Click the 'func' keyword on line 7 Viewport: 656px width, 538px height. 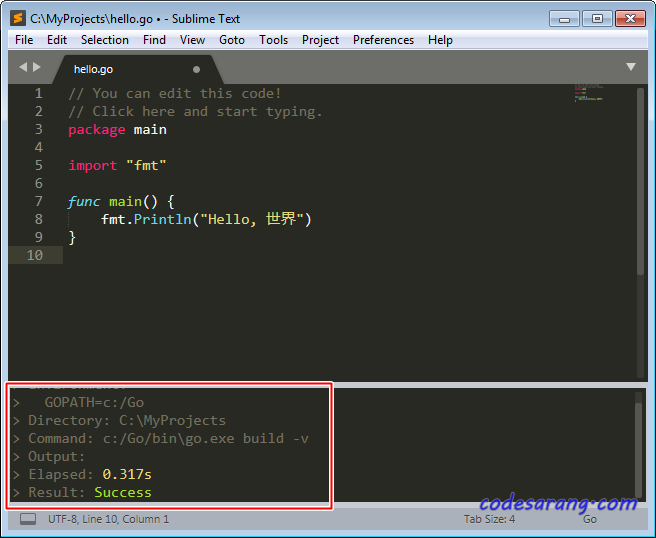pos(84,202)
